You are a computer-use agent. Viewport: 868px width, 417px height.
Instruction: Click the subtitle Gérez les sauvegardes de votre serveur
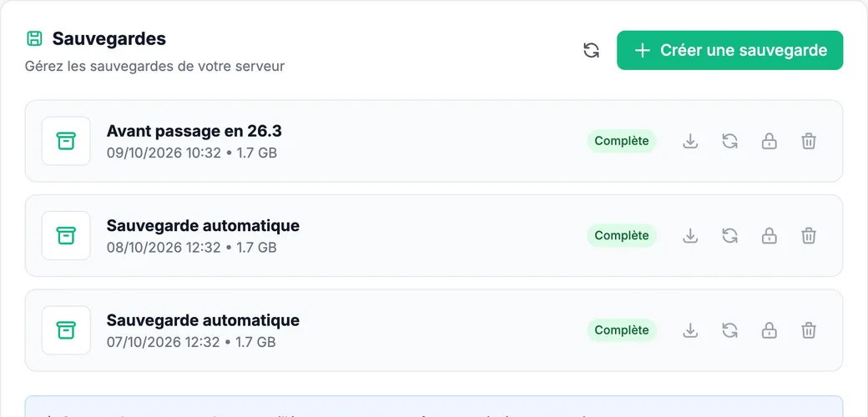[x=155, y=67]
